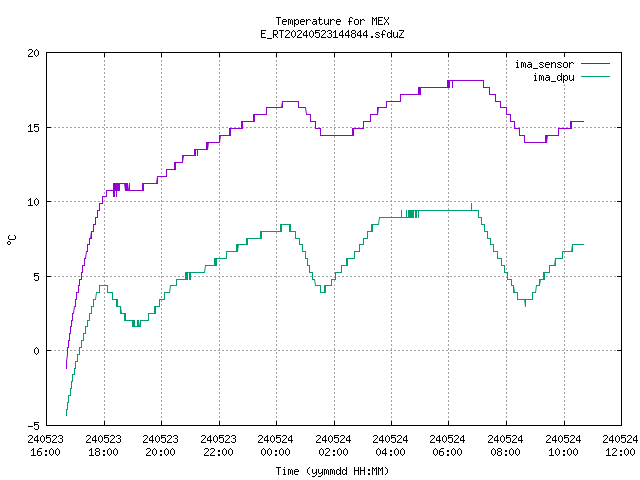
Task: Click the y-axis label 0
Action: (37, 351)
